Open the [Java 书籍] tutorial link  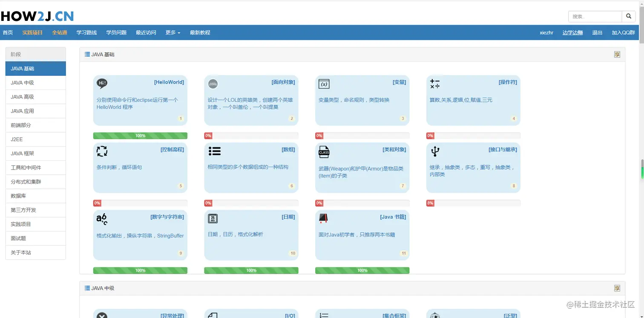393,217
